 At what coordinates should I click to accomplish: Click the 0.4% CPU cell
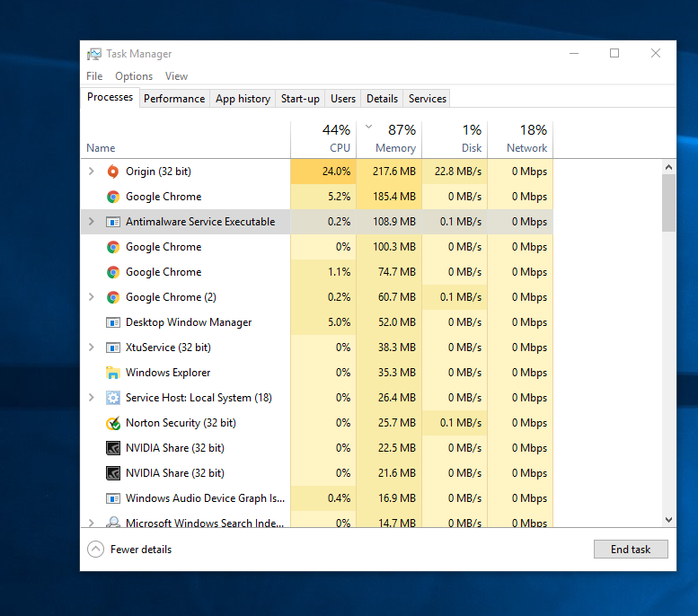click(x=323, y=498)
